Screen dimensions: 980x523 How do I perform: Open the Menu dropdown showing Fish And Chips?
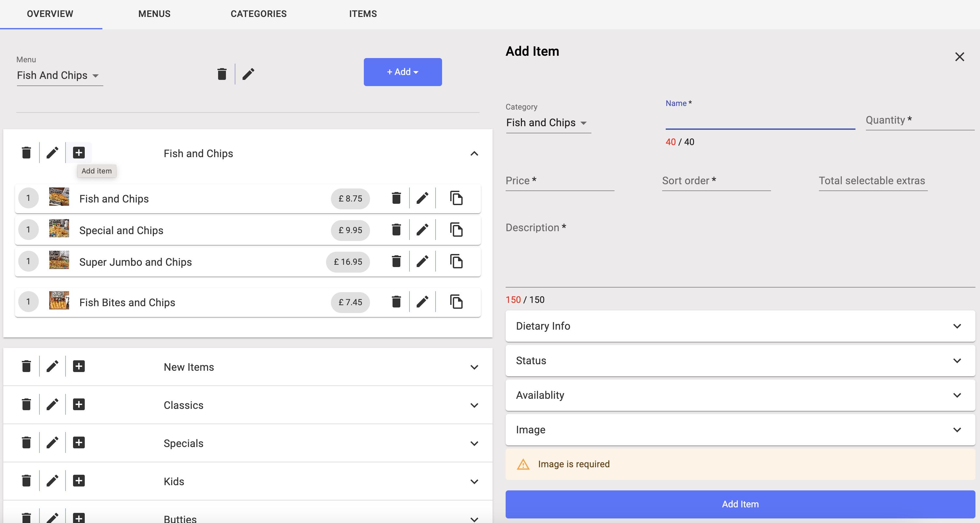point(60,75)
